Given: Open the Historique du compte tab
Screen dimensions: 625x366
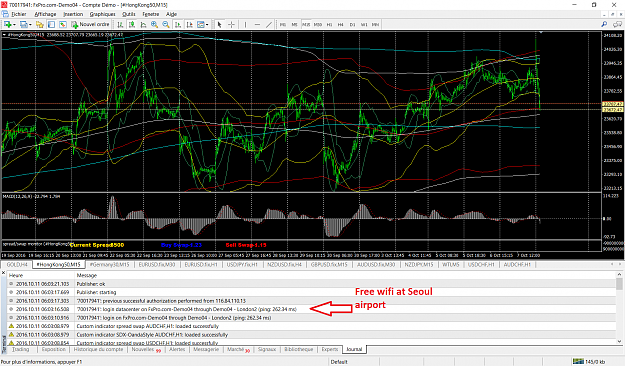Looking at the screenshot, I should (98, 349).
